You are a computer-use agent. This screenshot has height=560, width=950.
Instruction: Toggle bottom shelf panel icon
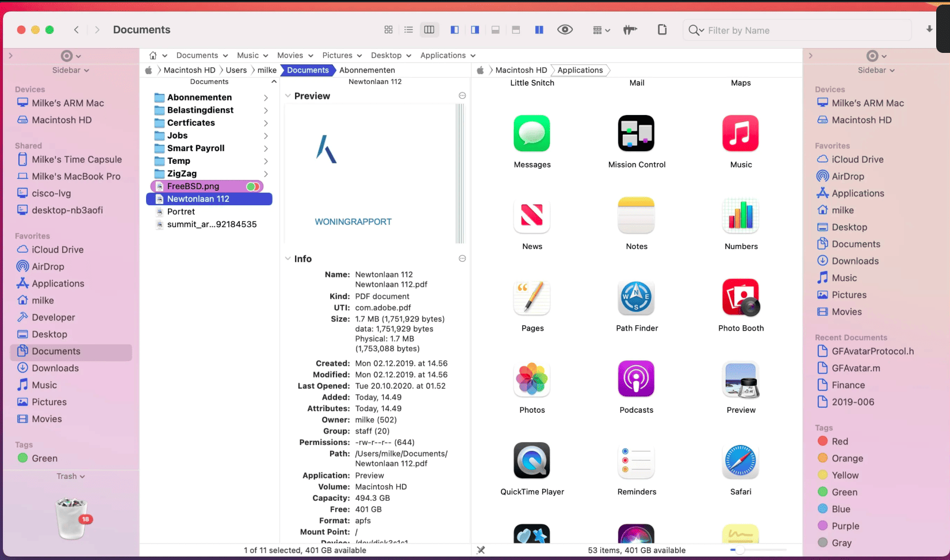coord(495,30)
